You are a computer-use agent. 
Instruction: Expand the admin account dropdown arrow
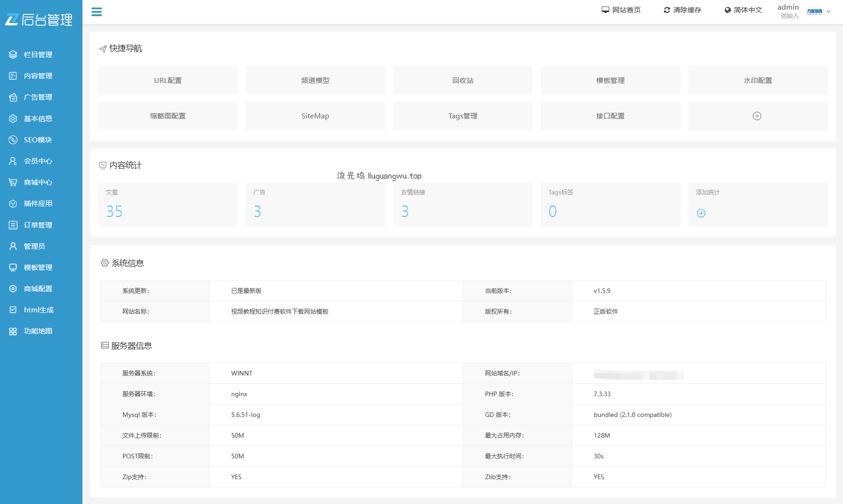click(x=828, y=12)
